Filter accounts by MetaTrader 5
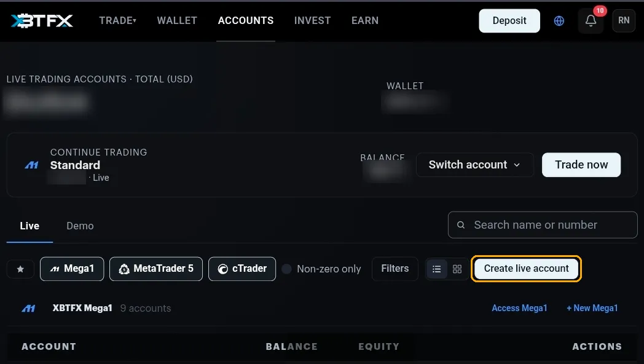This screenshot has width=644, height=364. [156, 269]
